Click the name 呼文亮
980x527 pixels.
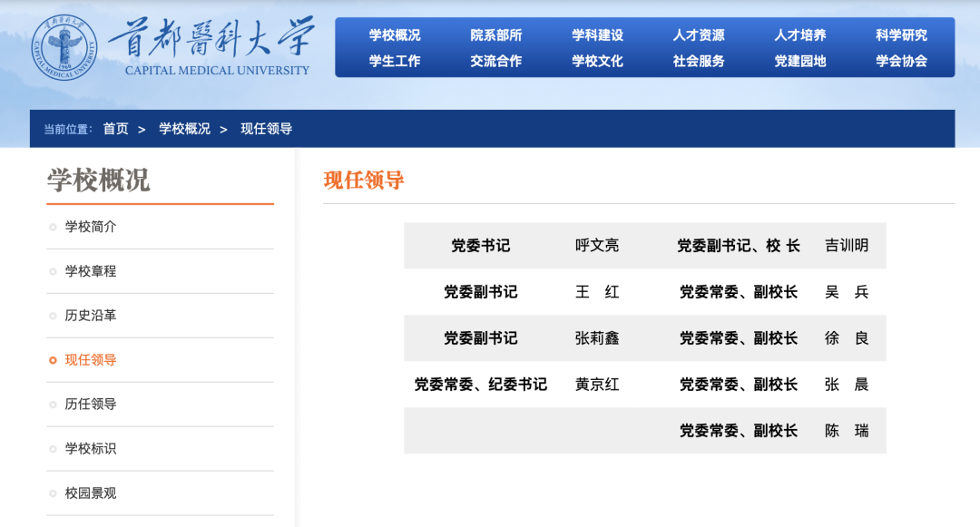[597, 246]
